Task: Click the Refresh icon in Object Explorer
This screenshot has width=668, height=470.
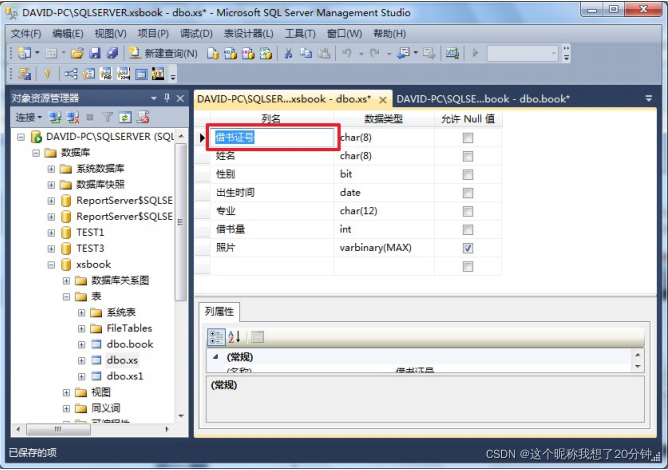Action: point(125,117)
